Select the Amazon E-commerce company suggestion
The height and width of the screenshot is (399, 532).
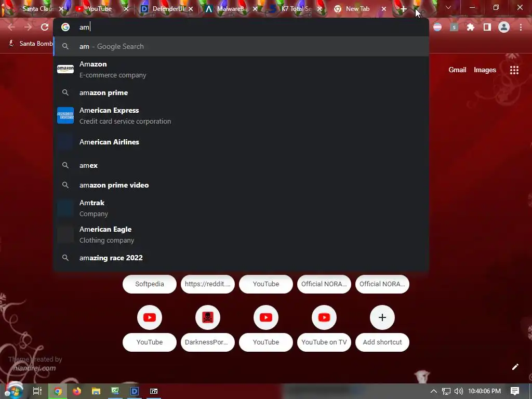point(241,70)
